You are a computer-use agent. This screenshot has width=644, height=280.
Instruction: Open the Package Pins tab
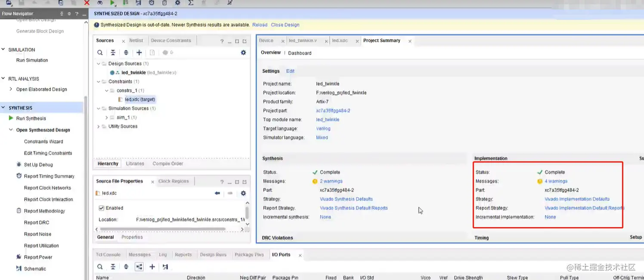[249, 255]
